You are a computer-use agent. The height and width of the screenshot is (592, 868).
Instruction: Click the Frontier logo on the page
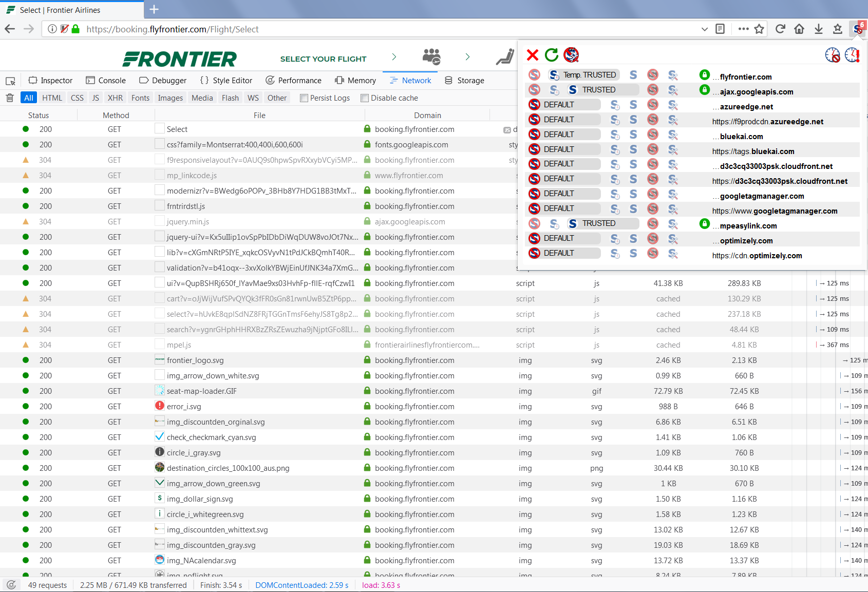(x=180, y=59)
